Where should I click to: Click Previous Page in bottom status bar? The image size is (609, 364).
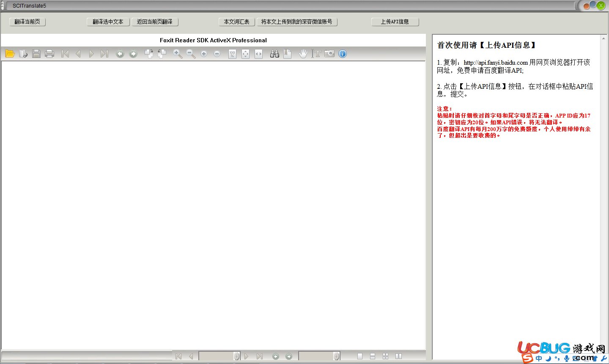(191, 356)
